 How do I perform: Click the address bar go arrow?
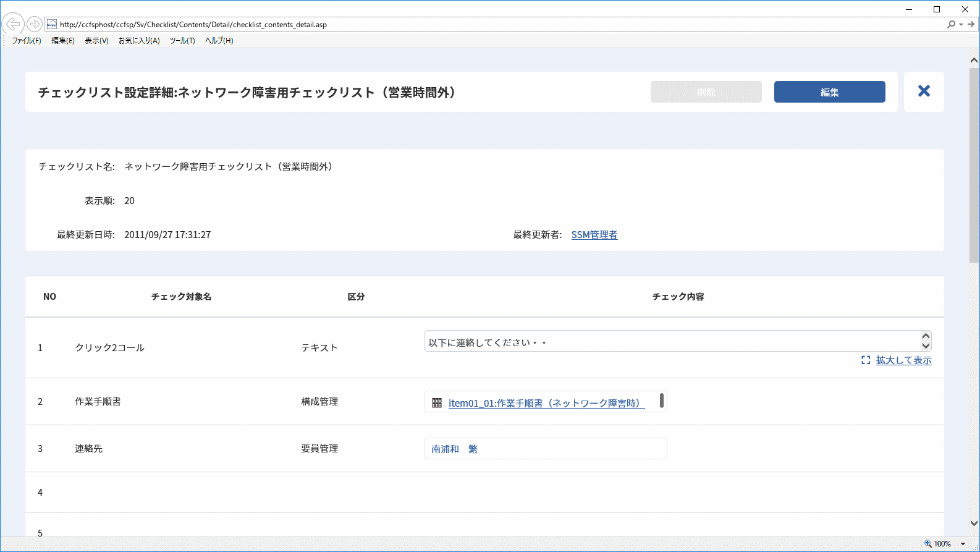pyautogui.click(x=971, y=24)
